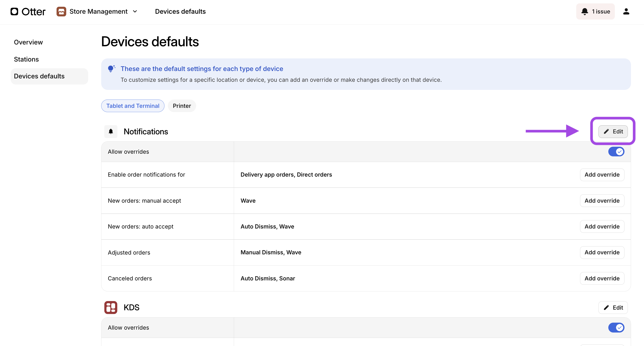Switch to the Printer tab
Image resolution: width=644 pixels, height=346 pixels.
click(x=182, y=106)
